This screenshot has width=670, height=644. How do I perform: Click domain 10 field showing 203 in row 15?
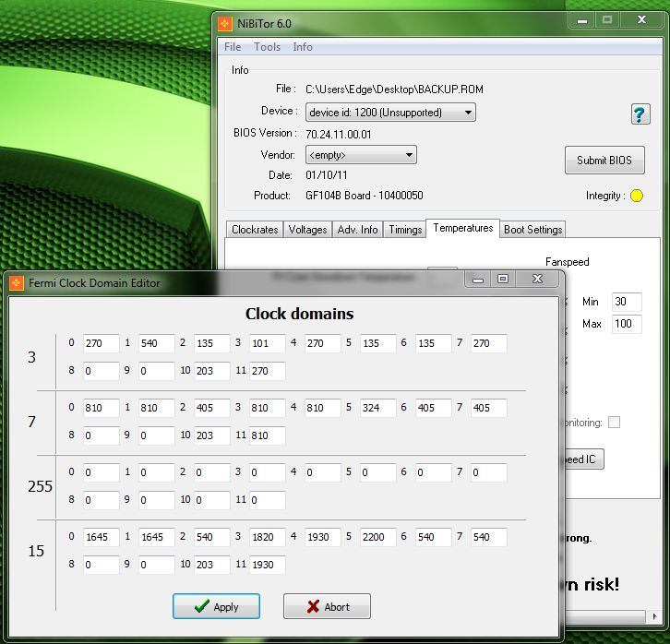[212, 564]
